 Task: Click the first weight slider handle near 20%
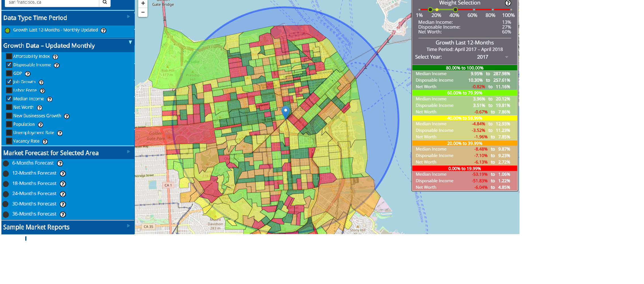click(430, 10)
